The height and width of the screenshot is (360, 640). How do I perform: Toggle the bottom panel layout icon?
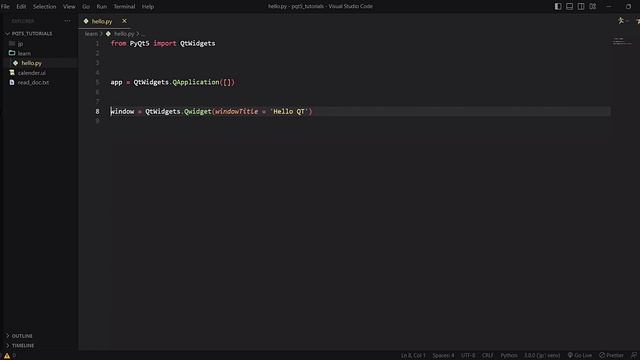point(569,7)
